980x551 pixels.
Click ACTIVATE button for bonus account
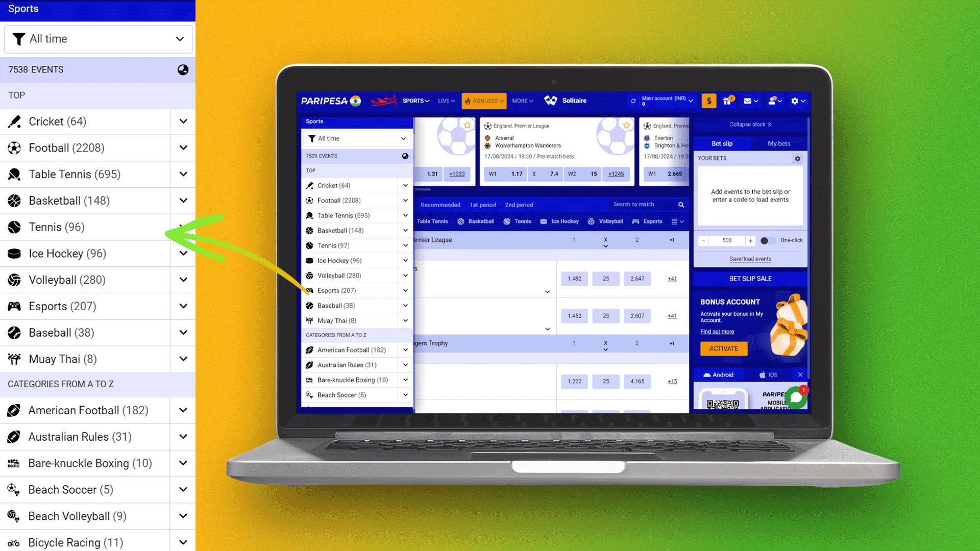pos(724,348)
